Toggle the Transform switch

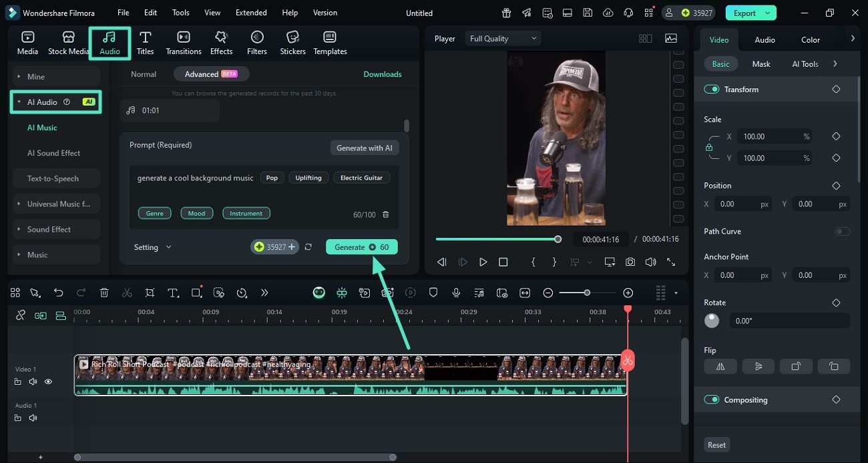pos(712,89)
